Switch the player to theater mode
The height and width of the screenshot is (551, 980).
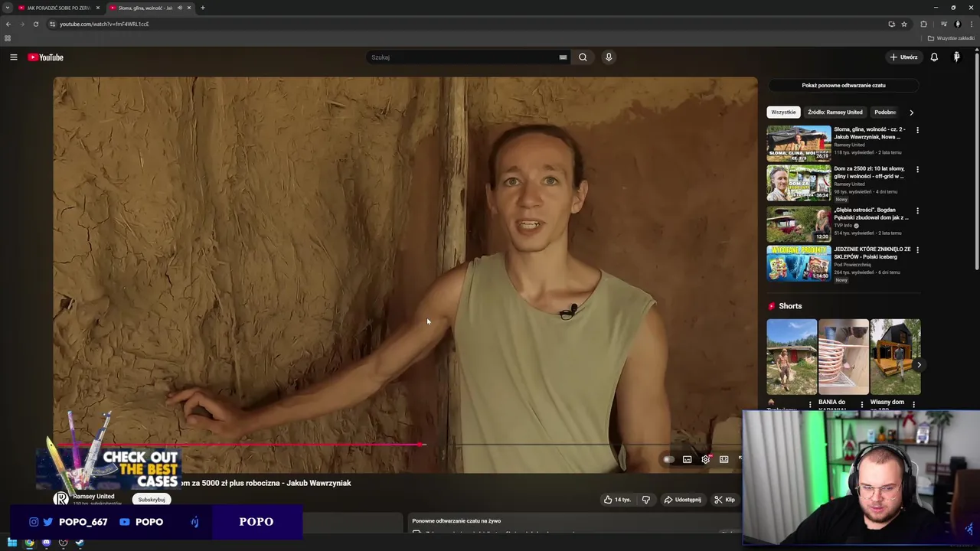pos(724,459)
